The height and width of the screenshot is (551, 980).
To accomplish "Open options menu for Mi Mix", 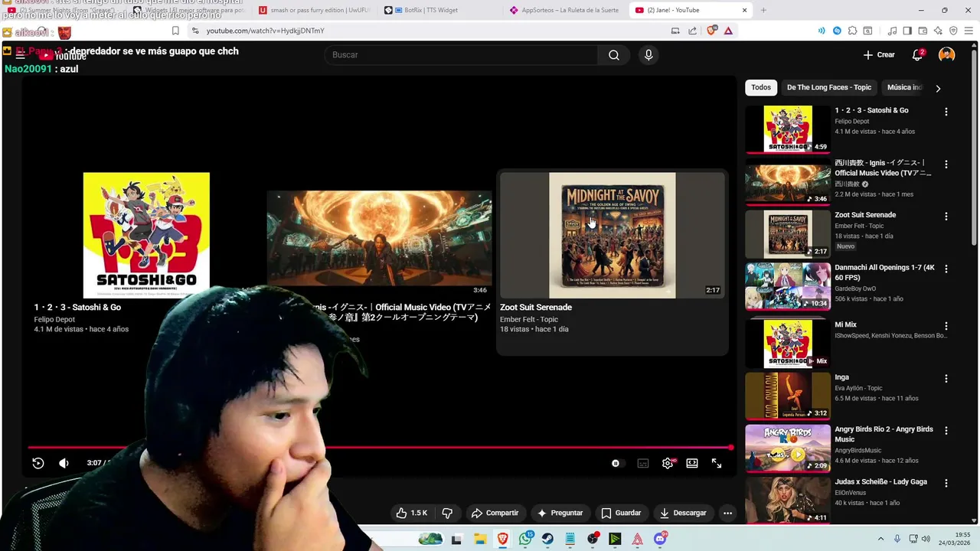I will (946, 326).
